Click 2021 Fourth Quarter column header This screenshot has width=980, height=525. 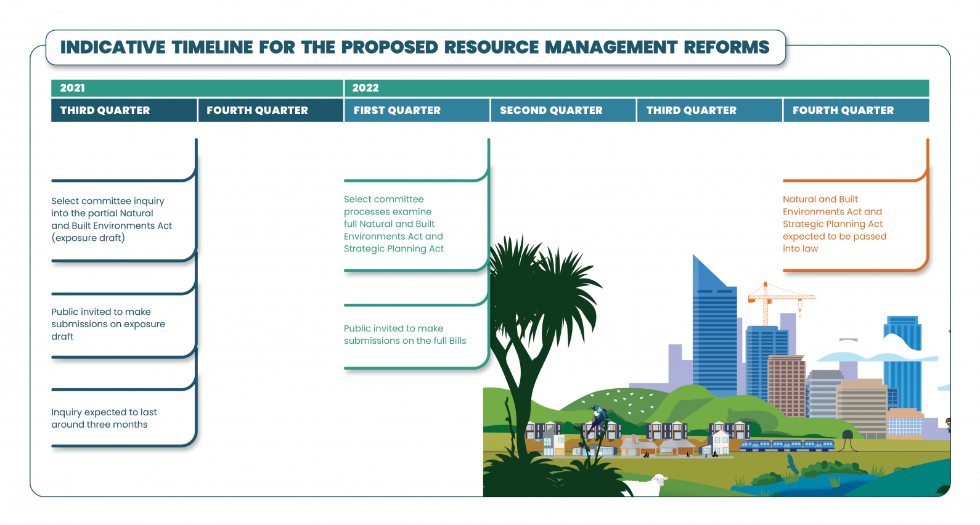(271, 110)
